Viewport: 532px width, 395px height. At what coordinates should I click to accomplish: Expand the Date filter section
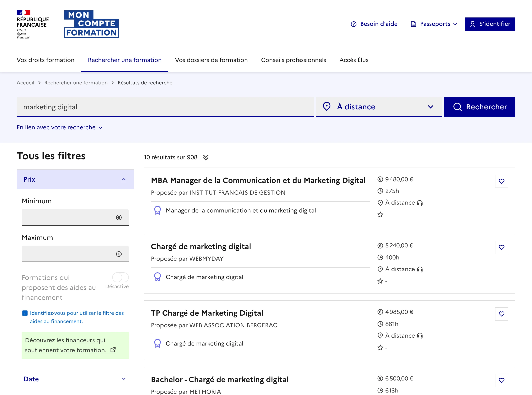point(75,379)
